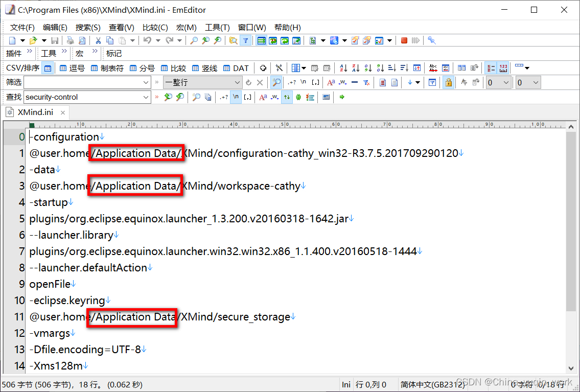Cut selection with scissors icon
The width and height of the screenshot is (580, 392).
[98, 40]
